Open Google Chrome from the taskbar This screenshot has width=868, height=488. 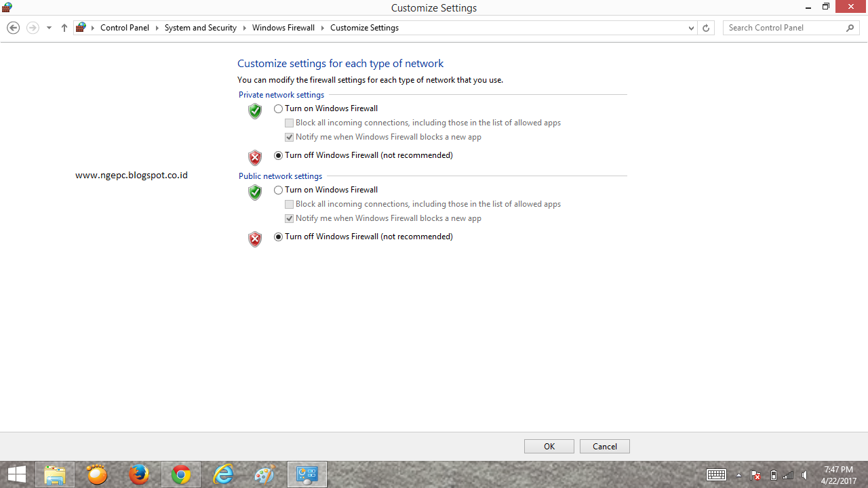[x=180, y=474]
